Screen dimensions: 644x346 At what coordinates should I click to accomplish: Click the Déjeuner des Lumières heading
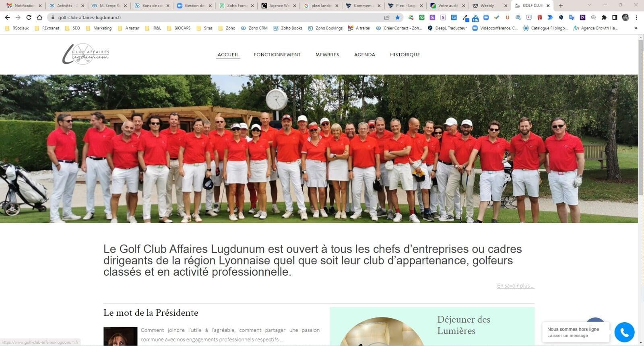coord(464,325)
